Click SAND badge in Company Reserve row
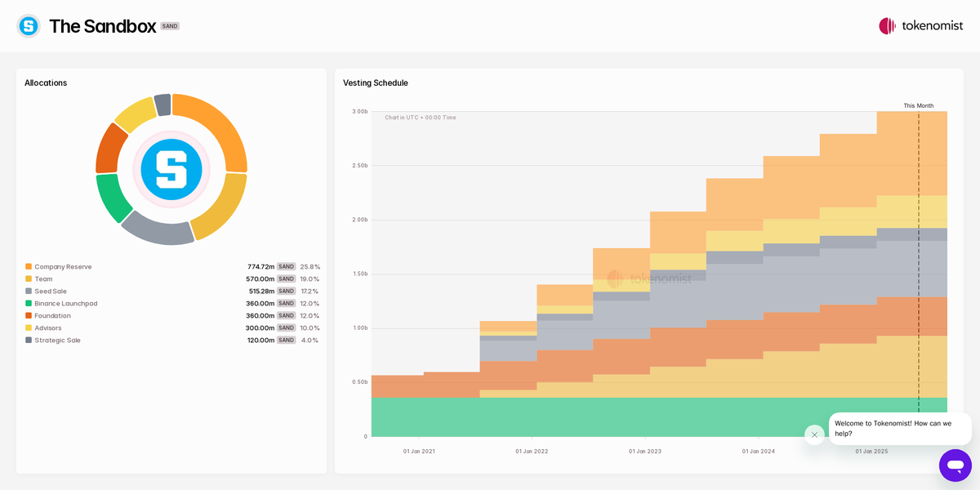Viewport: 980px width, 490px height. pyautogui.click(x=286, y=266)
